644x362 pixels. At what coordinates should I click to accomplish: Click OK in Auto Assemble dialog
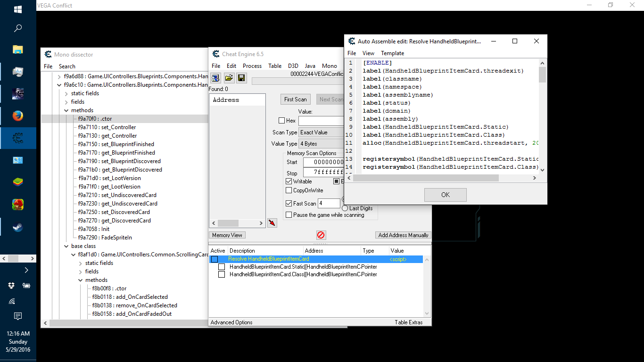click(x=445, y=195)
